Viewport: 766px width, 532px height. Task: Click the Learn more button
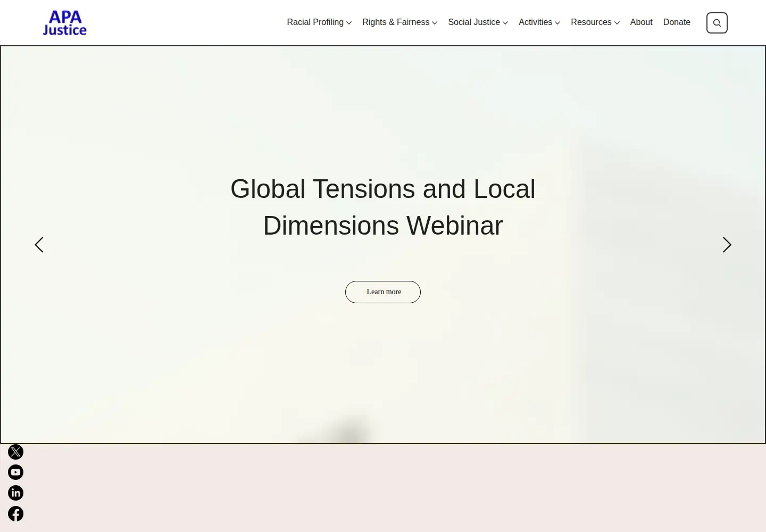point(383,292)
